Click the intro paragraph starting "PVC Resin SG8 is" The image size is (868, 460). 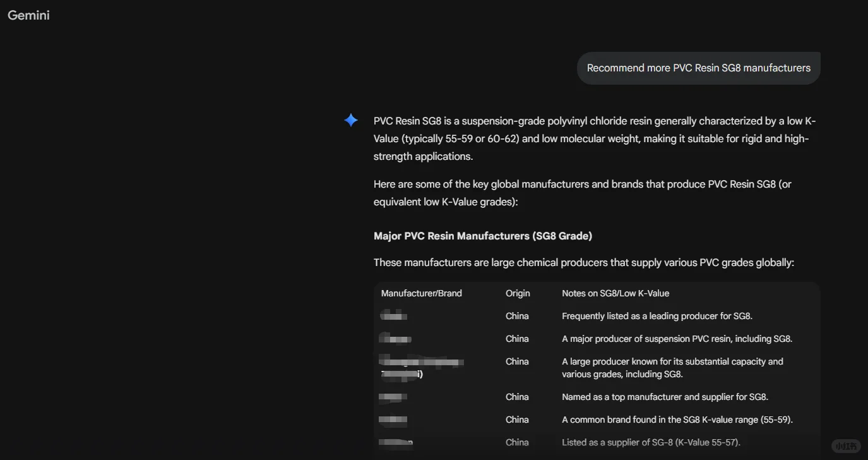(593, 138)
